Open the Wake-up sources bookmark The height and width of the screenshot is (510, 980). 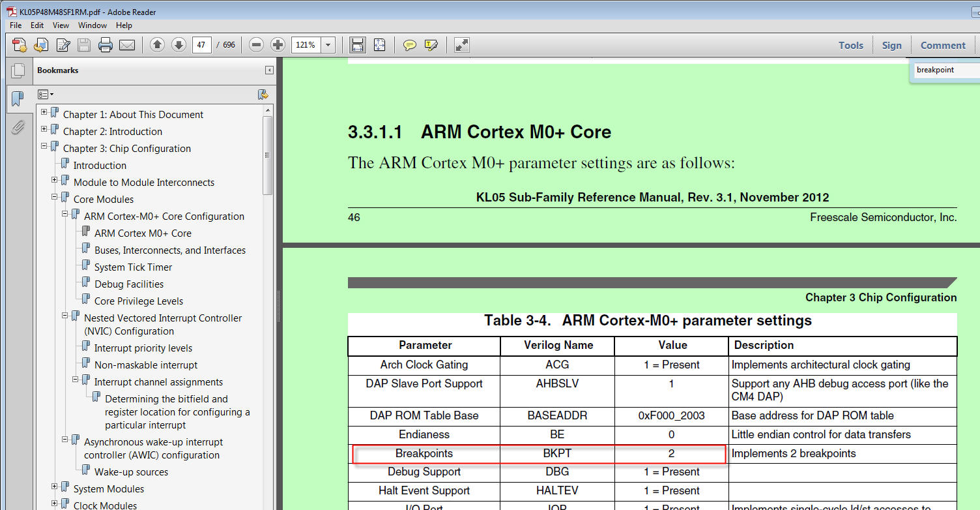pyautogui.click(x=131, y=472)
